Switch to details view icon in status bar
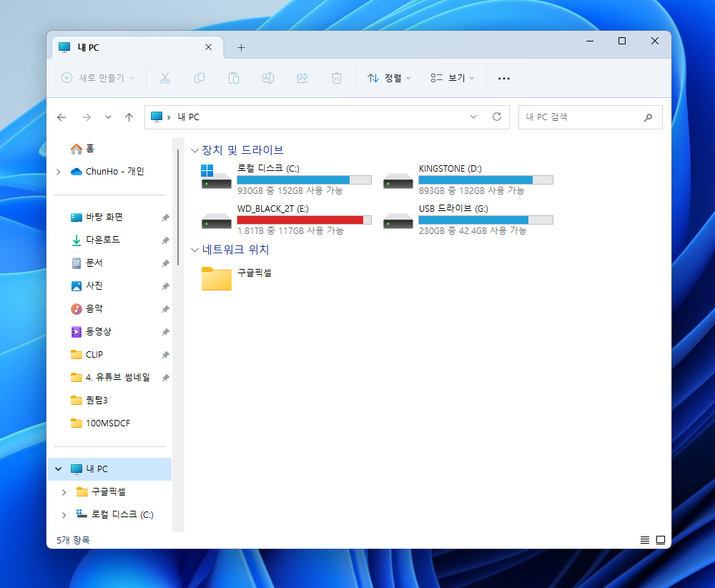Image resolution: width=715 pixels, height=588 pixels. click(645, 540)
